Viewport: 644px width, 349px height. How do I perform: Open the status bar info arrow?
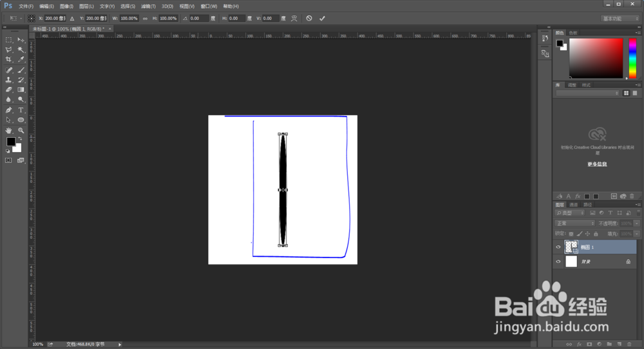[x=120, y=344]
